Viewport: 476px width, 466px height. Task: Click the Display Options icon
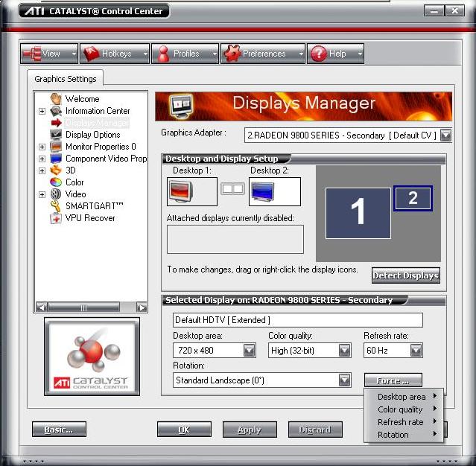tap(56, 135)
